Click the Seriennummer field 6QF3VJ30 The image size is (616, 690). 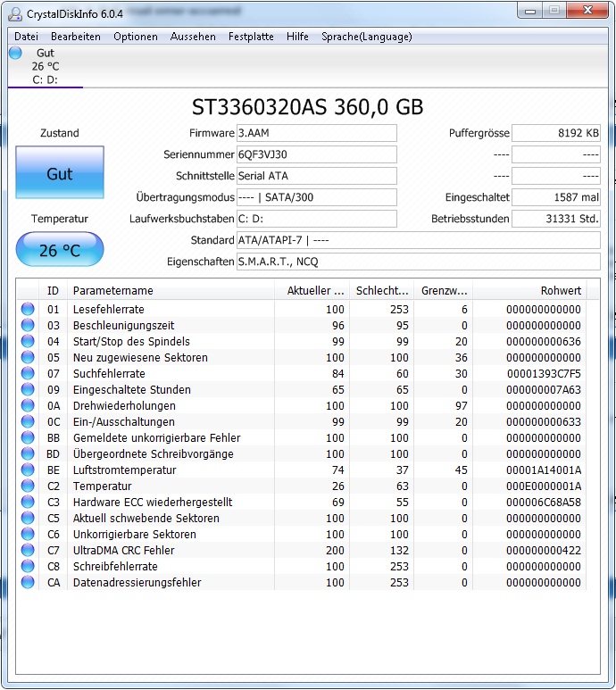[x=317, y=154]
